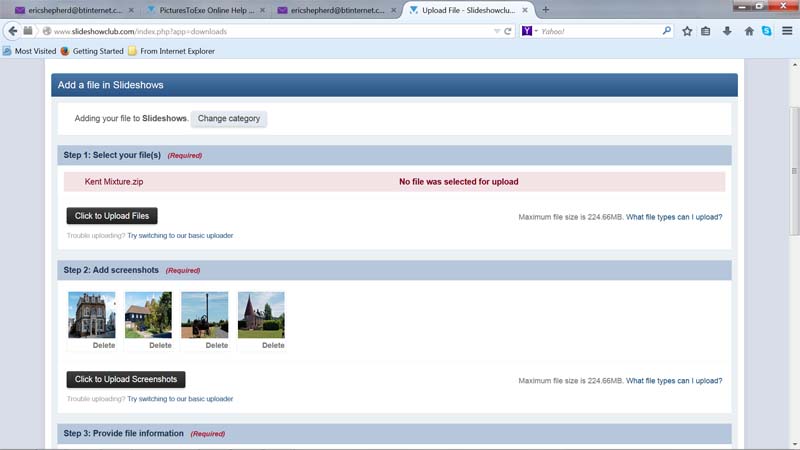Open the hamburger menu in Firefox
The width and height of the screenshot is (800, 450).
[x=787, y=31]
